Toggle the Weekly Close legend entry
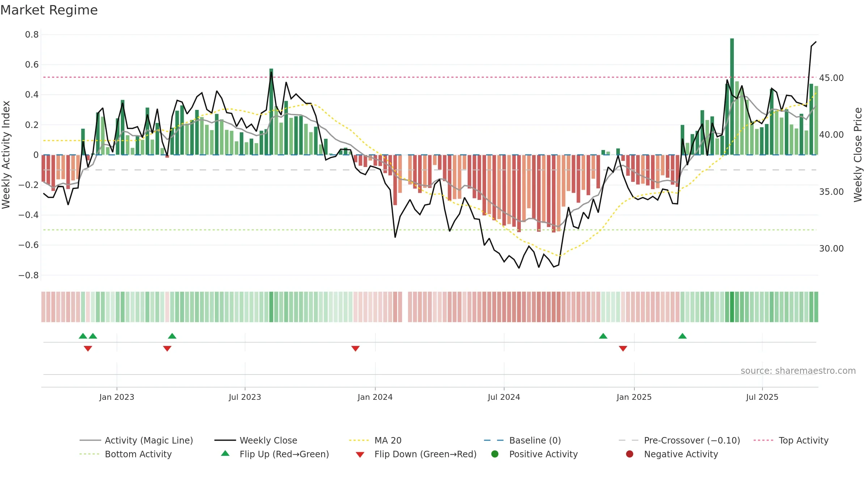Screen dimensions: 868x488 pyautogui.click(x=256, y=440)
